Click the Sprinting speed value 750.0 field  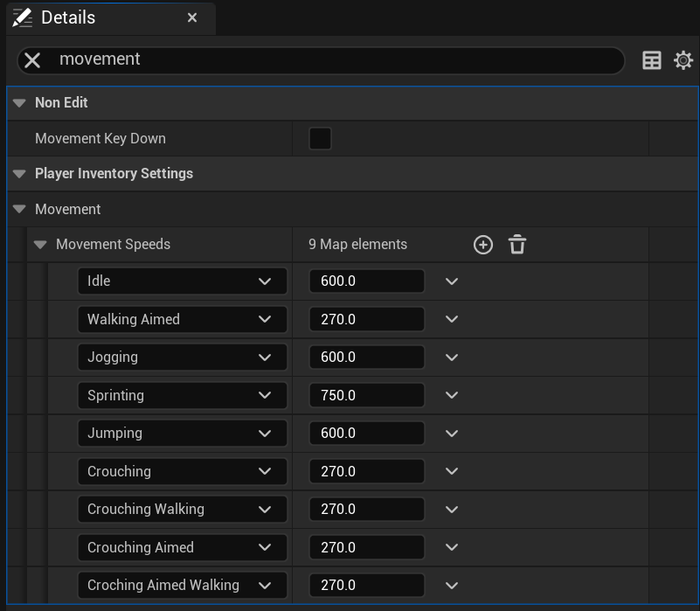(x=366, y=395)
